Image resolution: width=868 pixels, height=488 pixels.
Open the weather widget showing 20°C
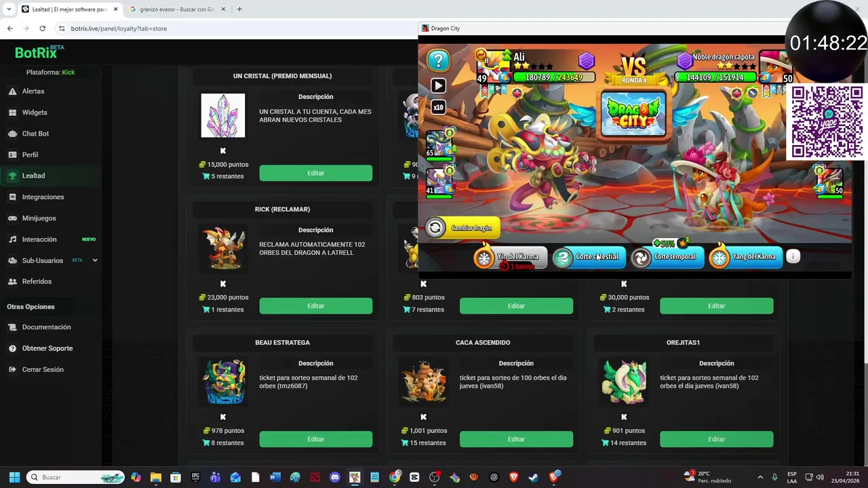point(707,477)
